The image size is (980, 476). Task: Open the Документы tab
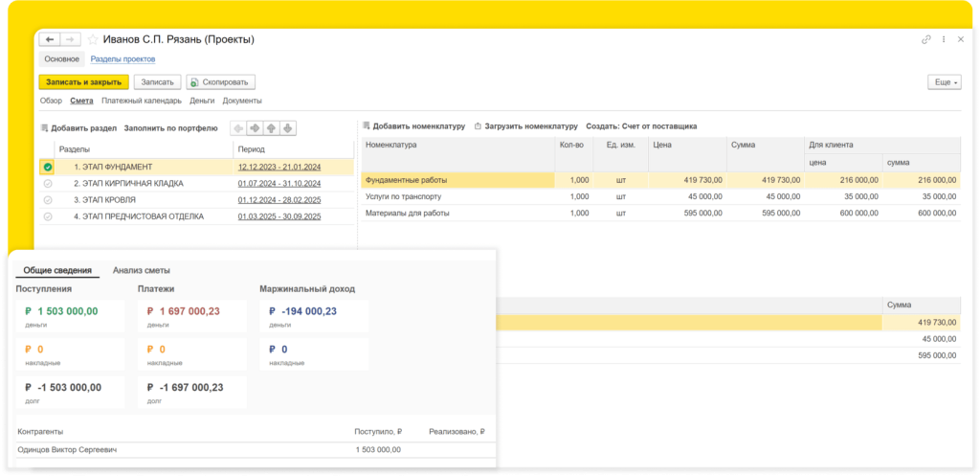pos(242,101)
